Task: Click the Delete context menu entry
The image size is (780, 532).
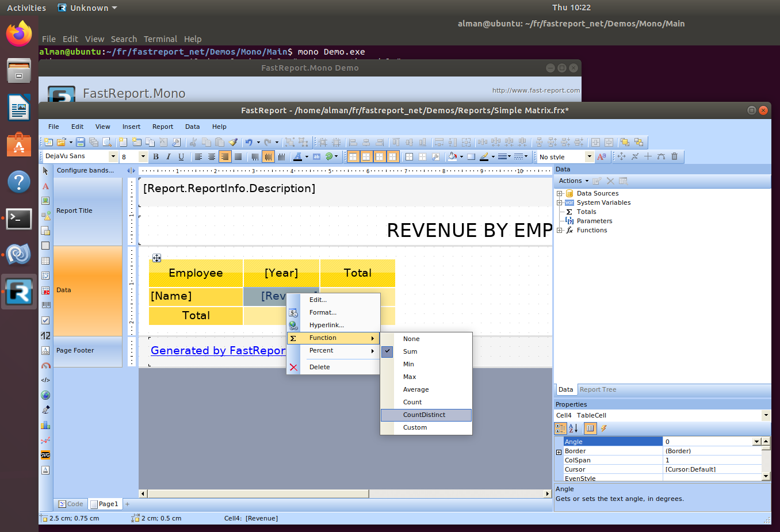Action: pos(334,367)
